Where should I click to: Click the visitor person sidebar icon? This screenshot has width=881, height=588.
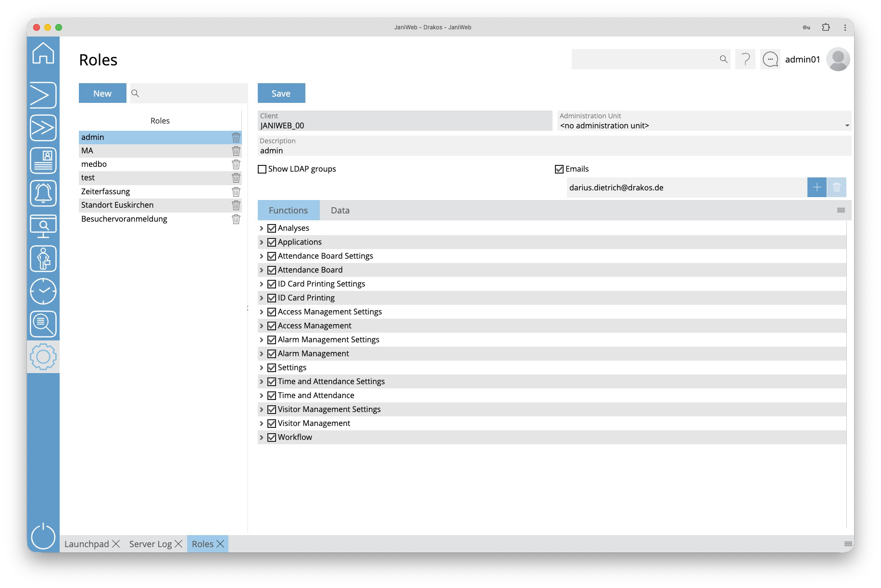click(43, 259)
